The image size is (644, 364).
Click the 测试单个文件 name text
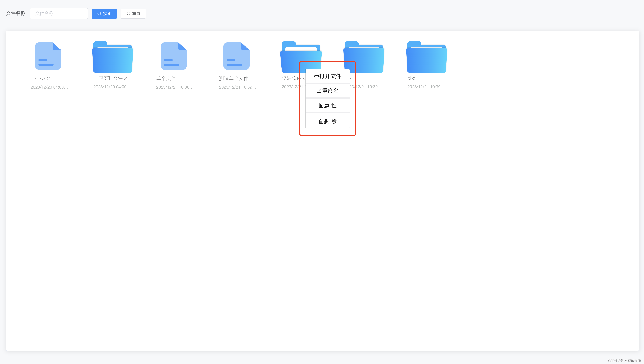click(x=234, y=79)
